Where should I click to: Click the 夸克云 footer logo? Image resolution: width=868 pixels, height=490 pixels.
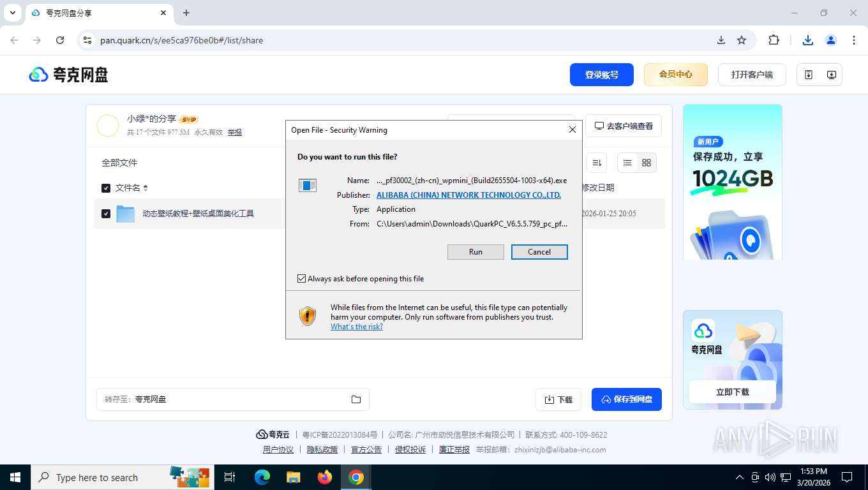273,434
